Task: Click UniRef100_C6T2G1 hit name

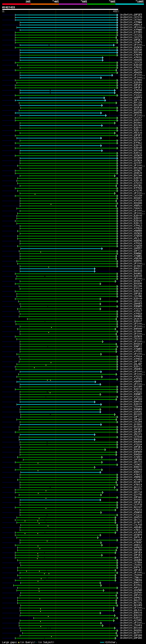Action: [x=131, y=35]
